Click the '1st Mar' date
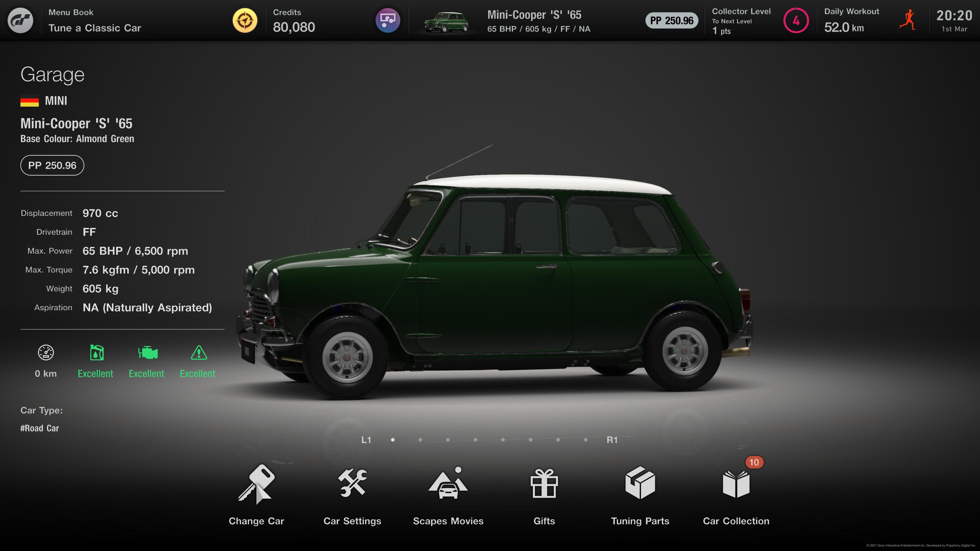 click(954, 29)
